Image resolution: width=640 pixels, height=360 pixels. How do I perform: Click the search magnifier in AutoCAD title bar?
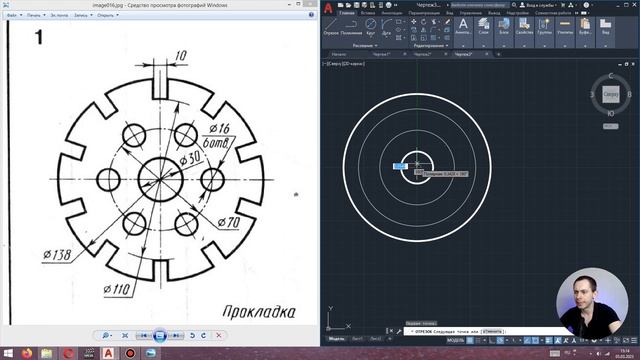[x=514, y=5]
